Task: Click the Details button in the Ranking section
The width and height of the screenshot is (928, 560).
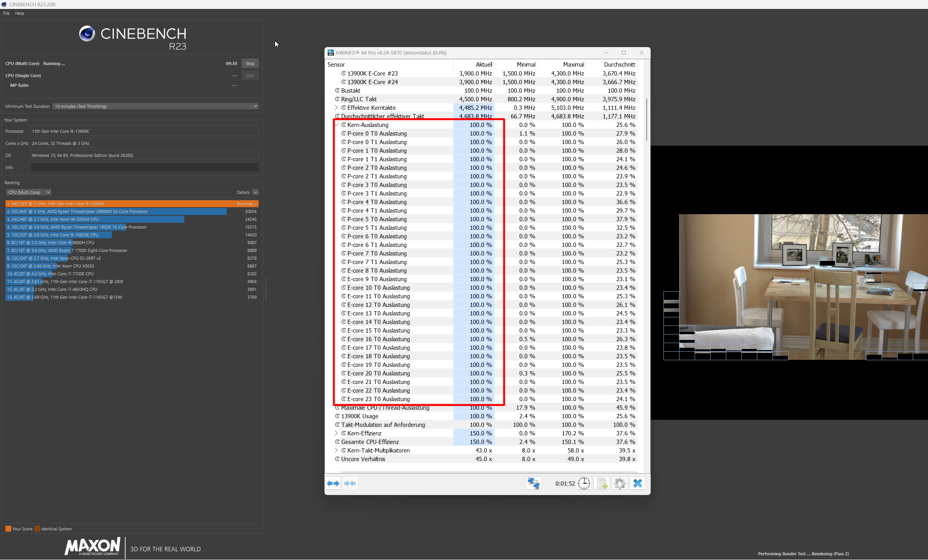Action: (247, 192)
